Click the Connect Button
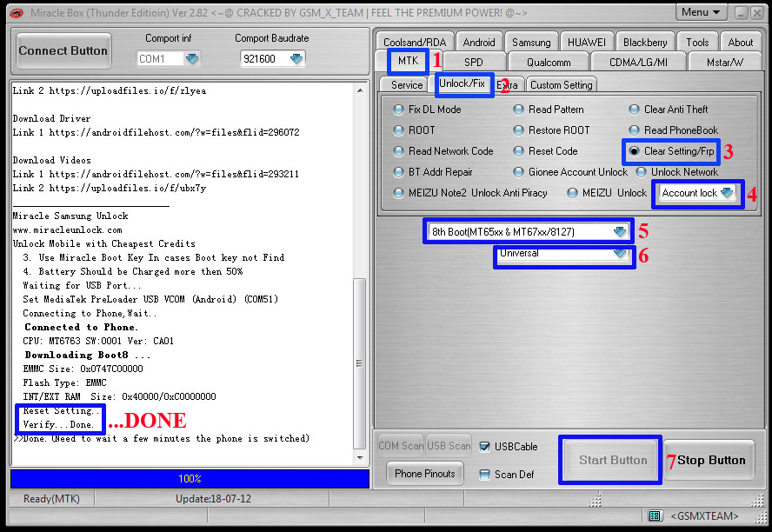Screen dimensions: 772x532 (63, 50)
